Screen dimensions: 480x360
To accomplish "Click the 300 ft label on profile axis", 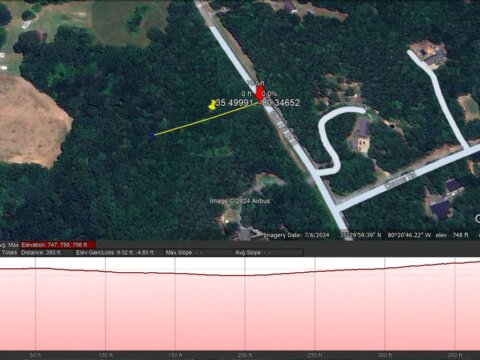I will [x=385, y=355].
